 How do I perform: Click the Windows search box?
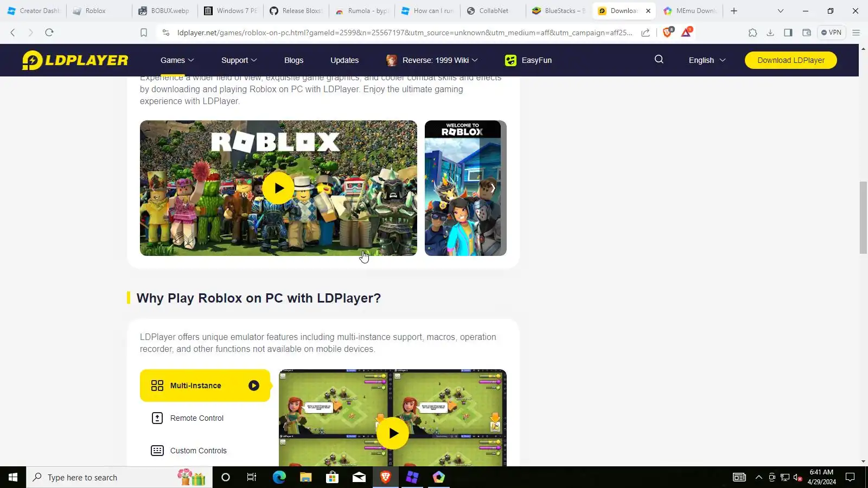119,477
